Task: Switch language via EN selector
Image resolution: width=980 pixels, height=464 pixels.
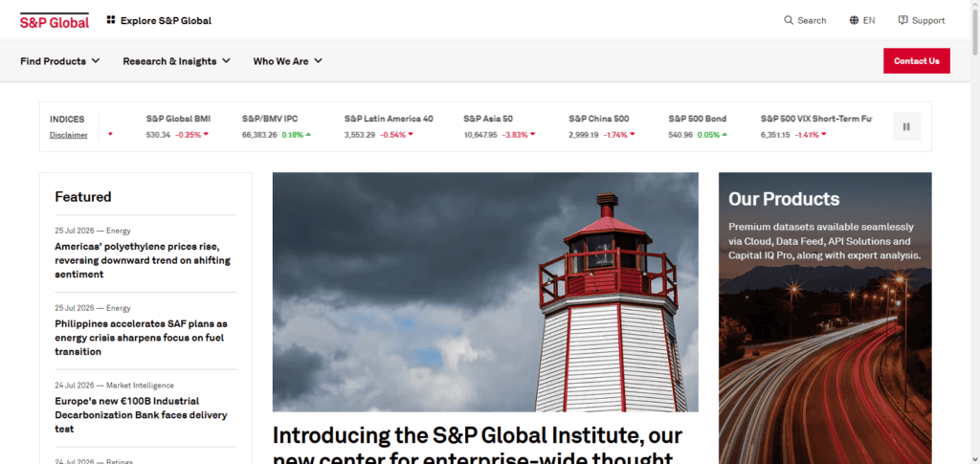Action: [869, 21]
